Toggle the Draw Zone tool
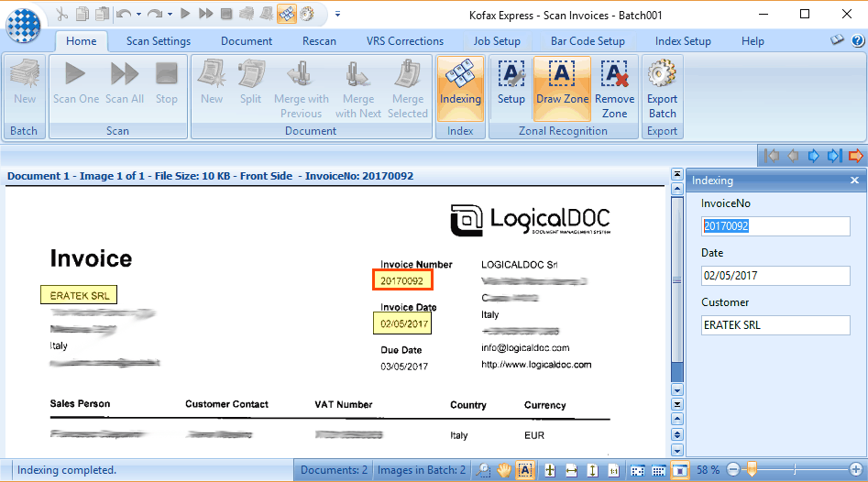This screenshot has width=868, height=482. coord(562,89)
